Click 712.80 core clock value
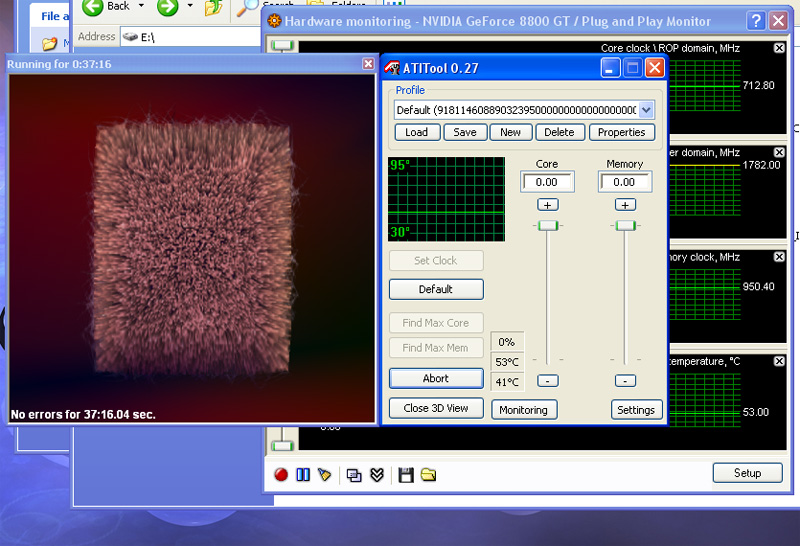 coord(759,86)
